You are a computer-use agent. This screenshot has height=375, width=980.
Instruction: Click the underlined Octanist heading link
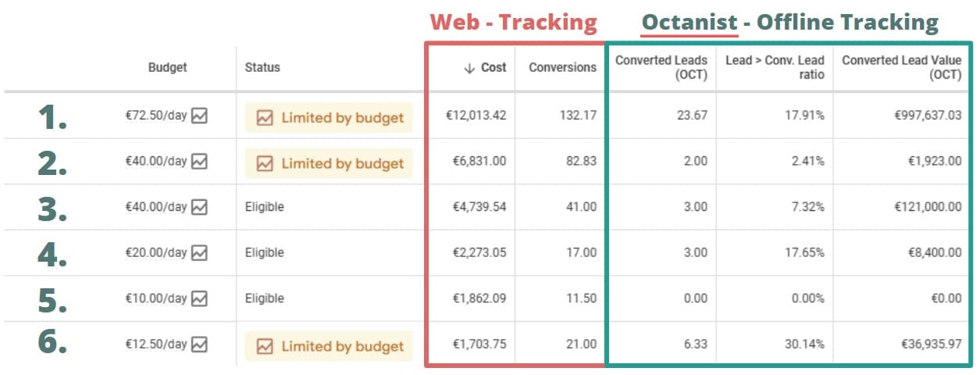coord(690,23)
